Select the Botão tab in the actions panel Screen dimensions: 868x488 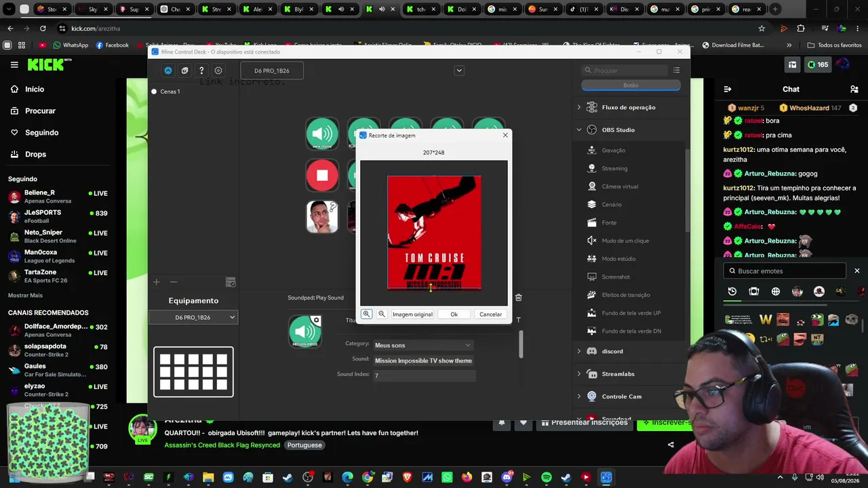click(x=631, y=85)
